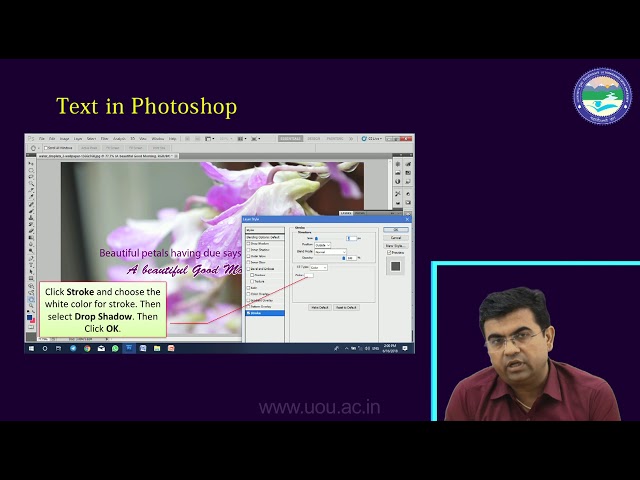The image size is (640, 480).
Task: Toggle the Preview checkbox in Layer Style
Action: [389, 253]
